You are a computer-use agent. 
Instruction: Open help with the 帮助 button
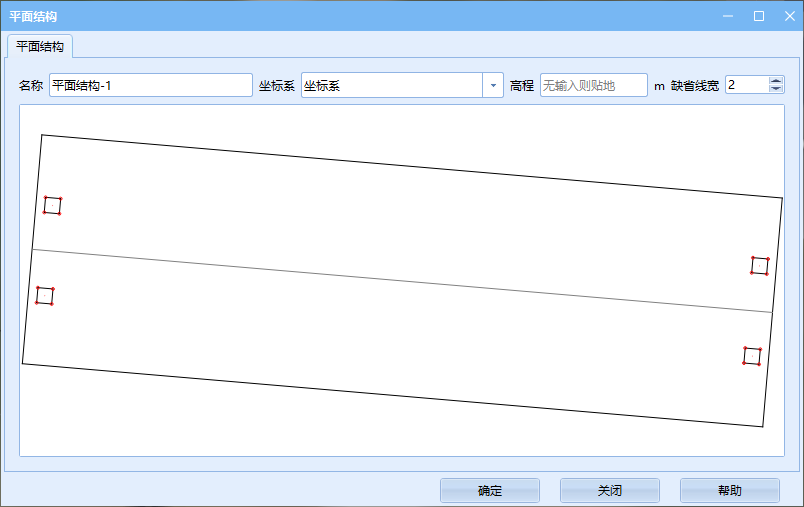tap(729, 490)
